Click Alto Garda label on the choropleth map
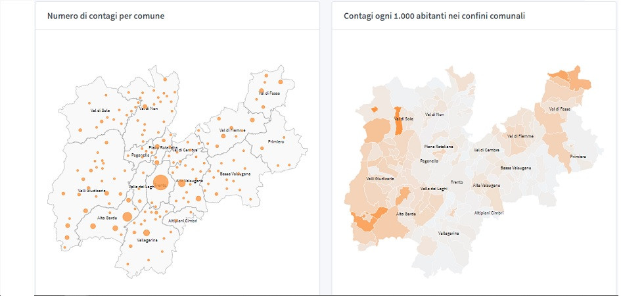Image resolution: width=644 pixels, height=296 pixels. (405, 214)
